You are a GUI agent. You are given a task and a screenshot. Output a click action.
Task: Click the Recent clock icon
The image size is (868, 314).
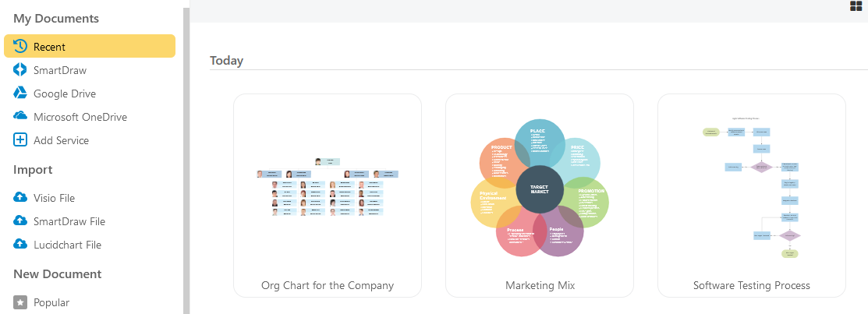20,46
